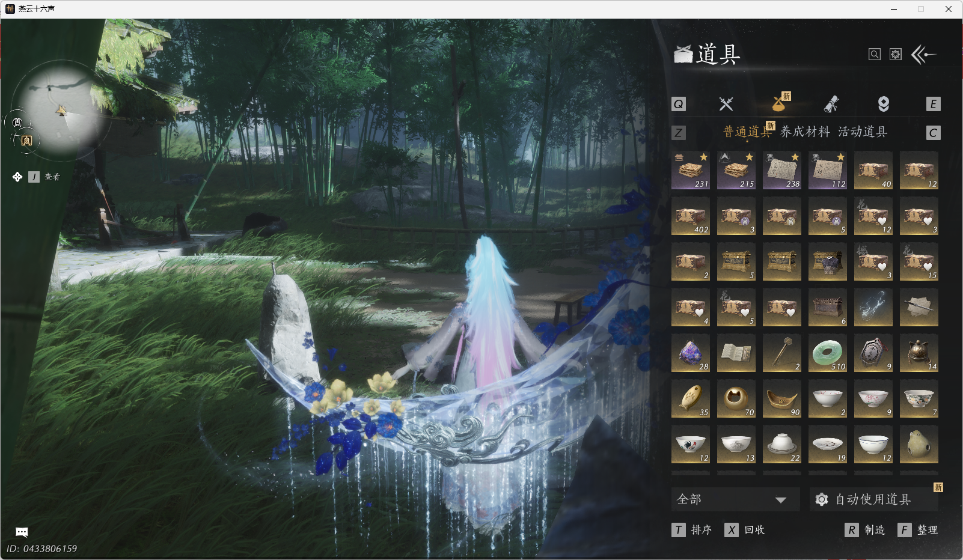The height and width of the screenshot is (560, 963).
Task: Open the coin currency category icon
Action: pos(883,104)
